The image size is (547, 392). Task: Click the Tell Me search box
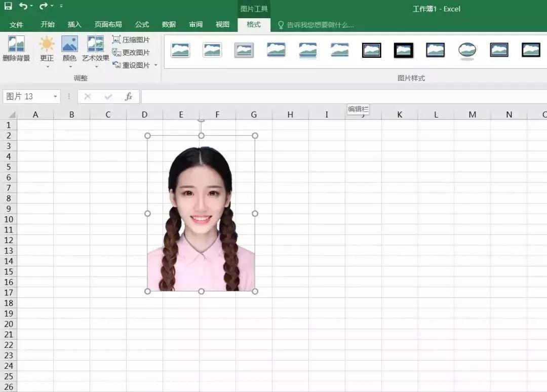click(x=319, y=25)
